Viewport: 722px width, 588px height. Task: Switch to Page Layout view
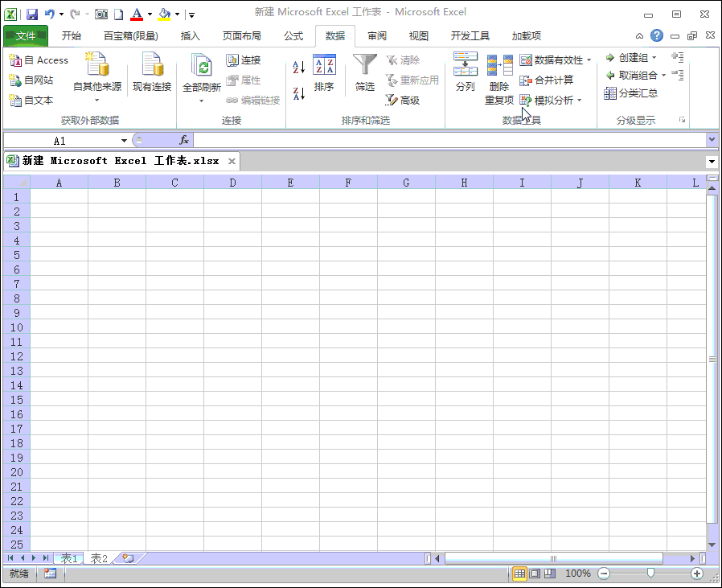tap(535, 574)
